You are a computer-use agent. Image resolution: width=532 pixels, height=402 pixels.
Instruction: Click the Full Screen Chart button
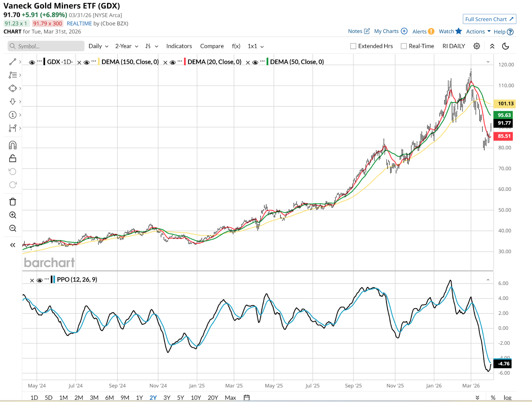pos(489,19)
